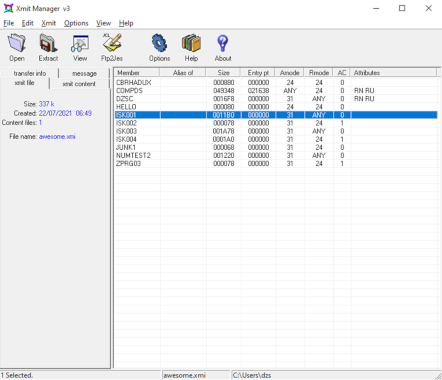This screenshot has height=380, width=442.
Task: Open an xmit file with Open icon
Action: [17, 48]
